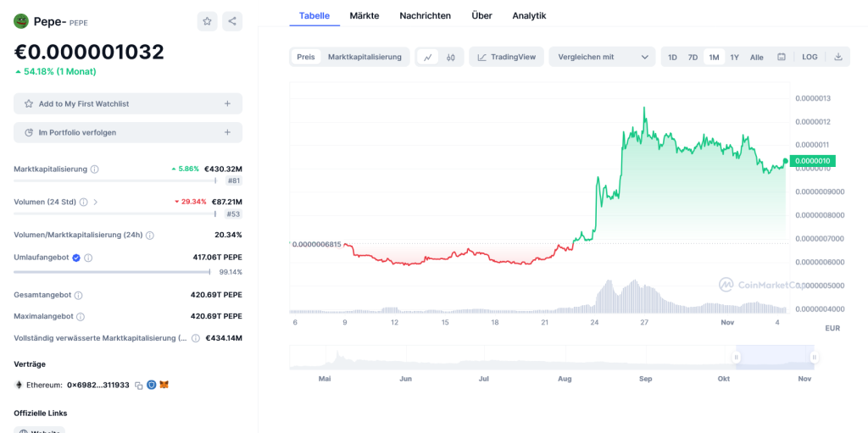Viewport: 868px width, 433px height.
Task: Click the verified badge next to Umlaufangebot
Action: [76, 258]
